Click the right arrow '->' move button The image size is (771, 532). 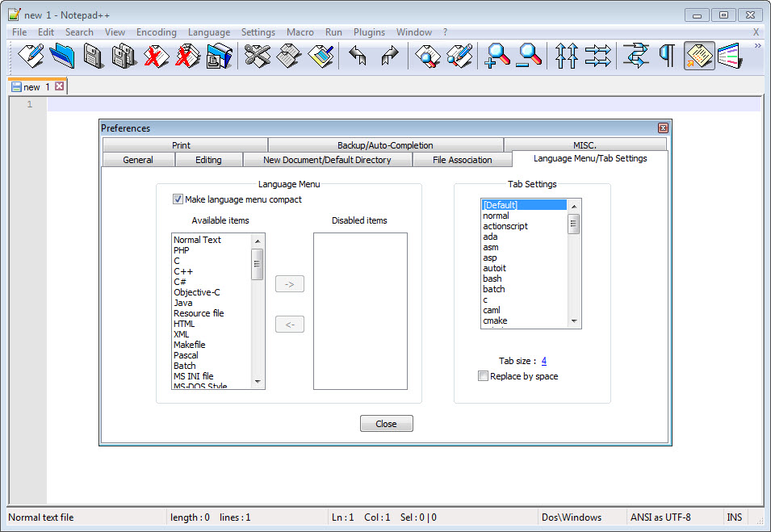[x=290, y=284]
